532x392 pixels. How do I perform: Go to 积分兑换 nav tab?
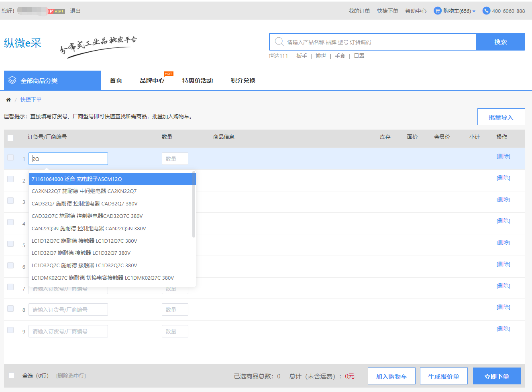coord(243,81)
